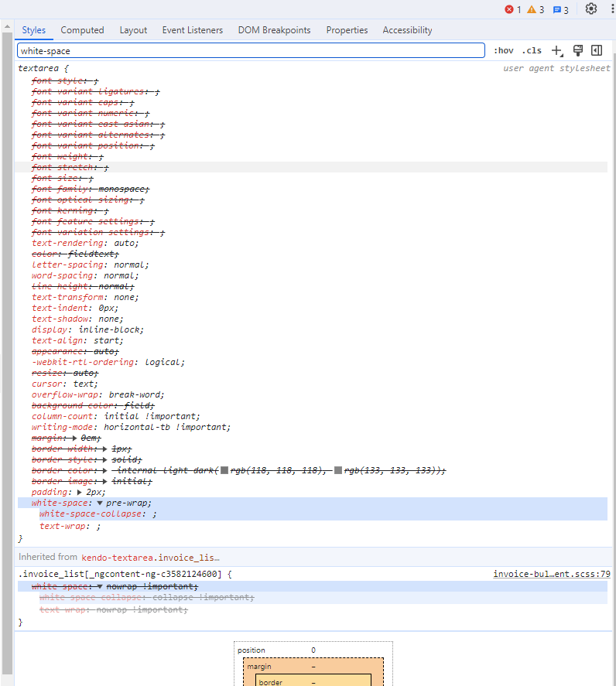Open the invoice-bul…ent.scss:79 source link
The image size is (616, 686).
[552, 575]
